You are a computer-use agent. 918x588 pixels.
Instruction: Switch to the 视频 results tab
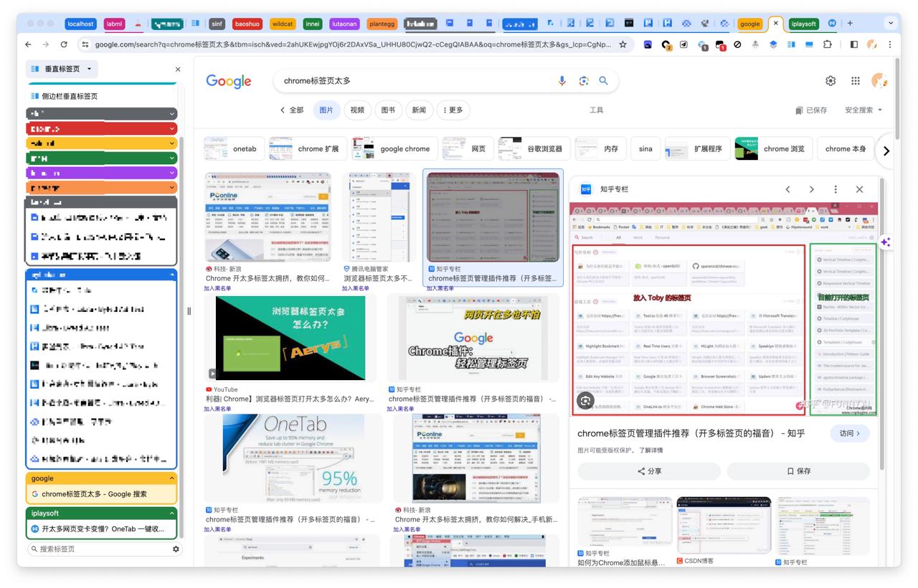tap(357, 110)
